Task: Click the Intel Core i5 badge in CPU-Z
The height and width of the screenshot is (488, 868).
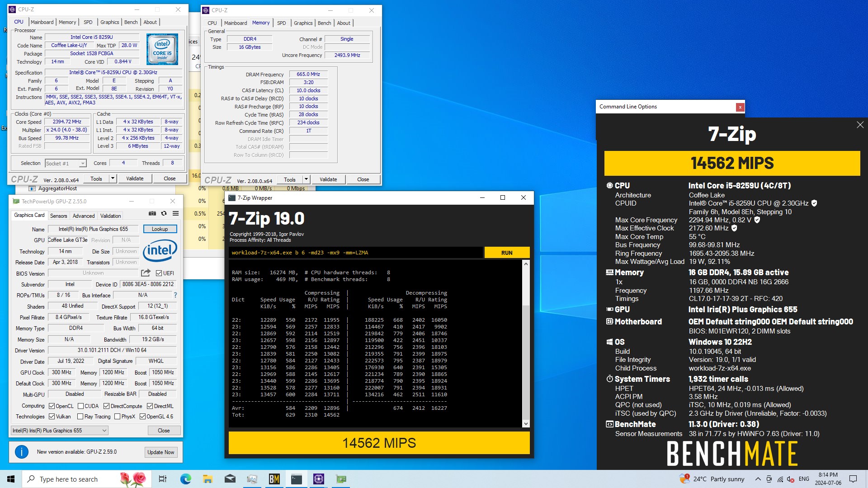Action: (162, 49)
